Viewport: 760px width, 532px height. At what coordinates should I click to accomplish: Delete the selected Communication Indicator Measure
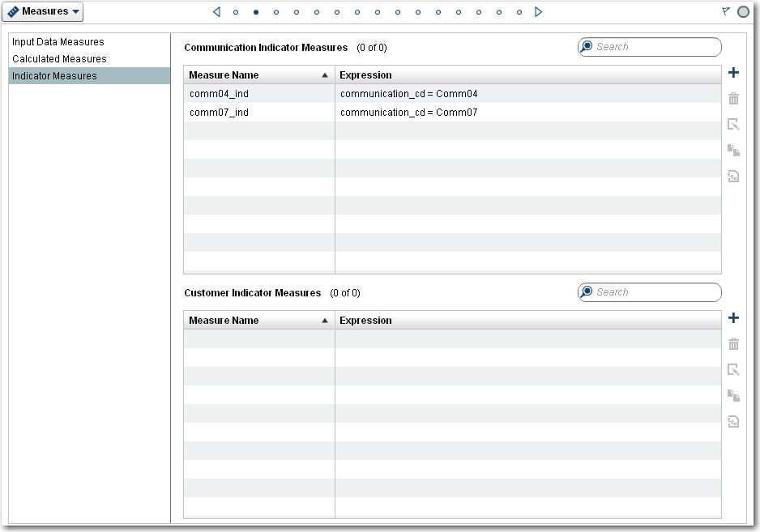tap(733, 98)
